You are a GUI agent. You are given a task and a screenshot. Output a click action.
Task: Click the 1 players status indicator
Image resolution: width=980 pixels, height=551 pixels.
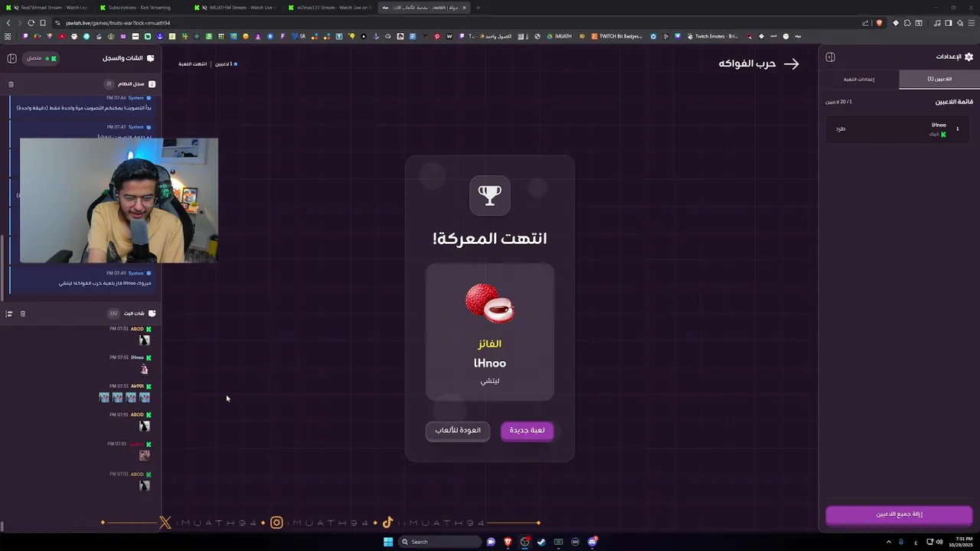225,64
